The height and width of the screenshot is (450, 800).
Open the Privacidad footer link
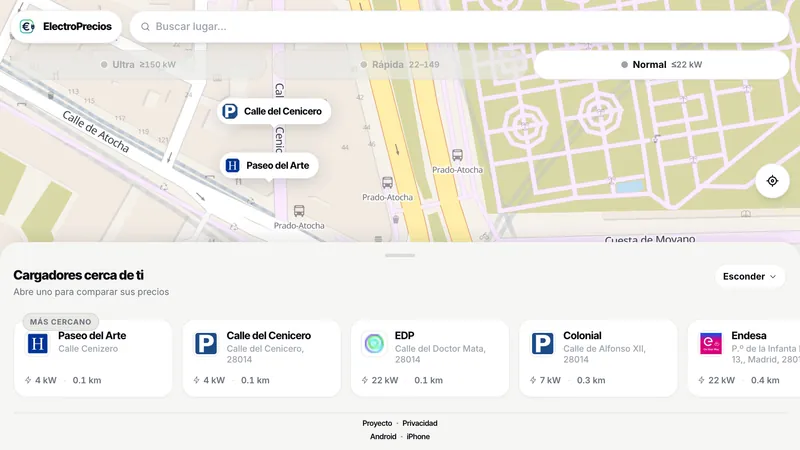(420, 423)
